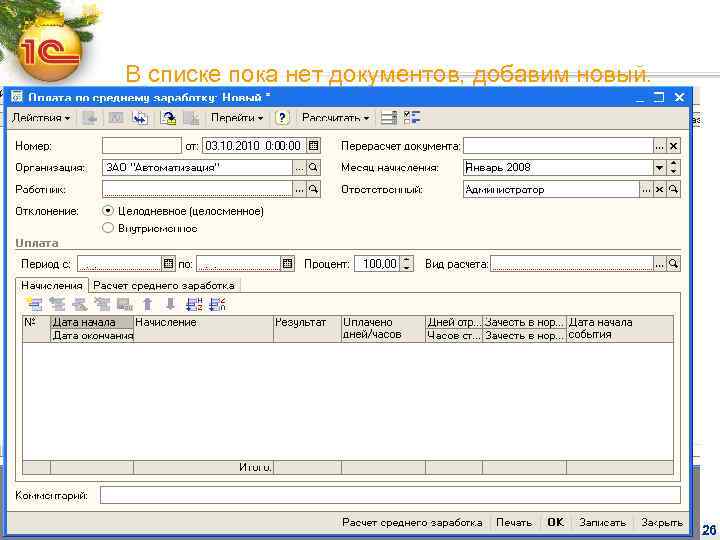Open the Перейти dropdown menu

(x=237, y=118)
